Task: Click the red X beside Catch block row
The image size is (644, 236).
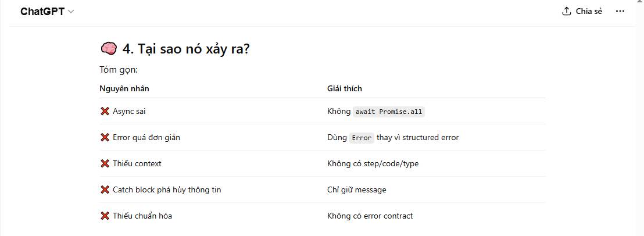Action: pos(105,189)
